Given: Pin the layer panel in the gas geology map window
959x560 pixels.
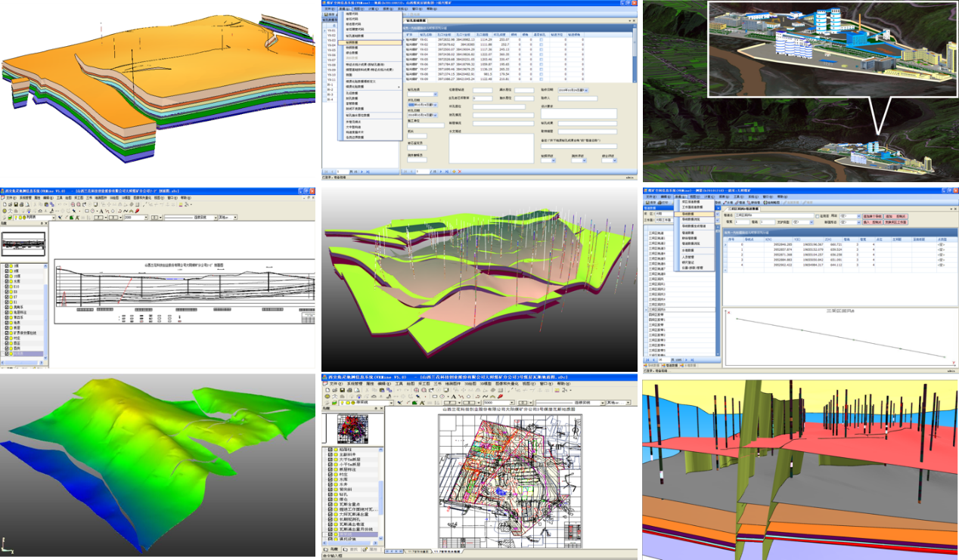Looking at the screenshot, I should click(377, 408).
